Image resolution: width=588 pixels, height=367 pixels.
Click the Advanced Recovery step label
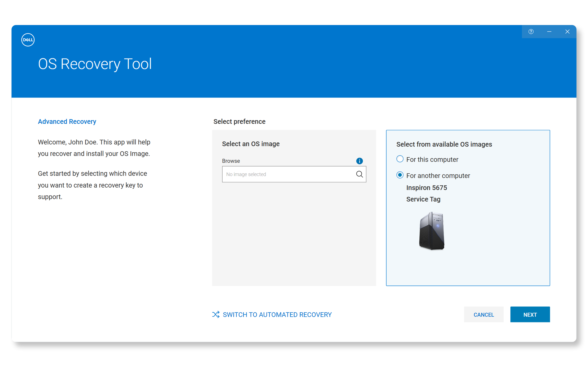point(67,121)
